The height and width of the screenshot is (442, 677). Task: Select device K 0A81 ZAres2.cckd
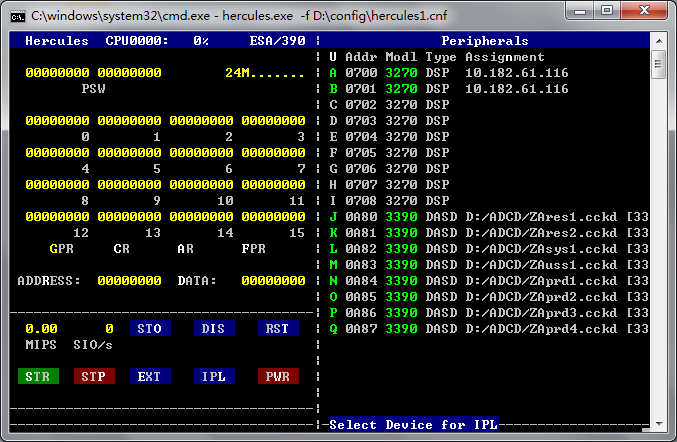click(x=489, y=233)
